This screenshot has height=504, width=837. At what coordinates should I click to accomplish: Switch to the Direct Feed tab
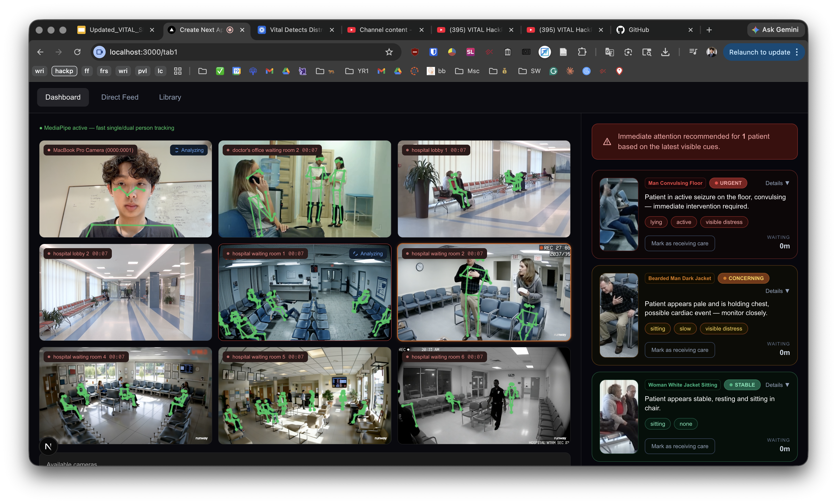tap(120, 97)
